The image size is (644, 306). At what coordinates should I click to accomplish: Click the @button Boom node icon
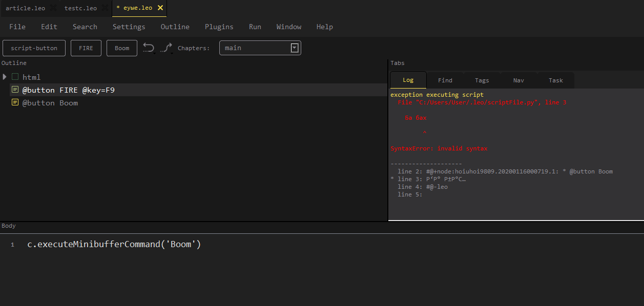[15, 103]
